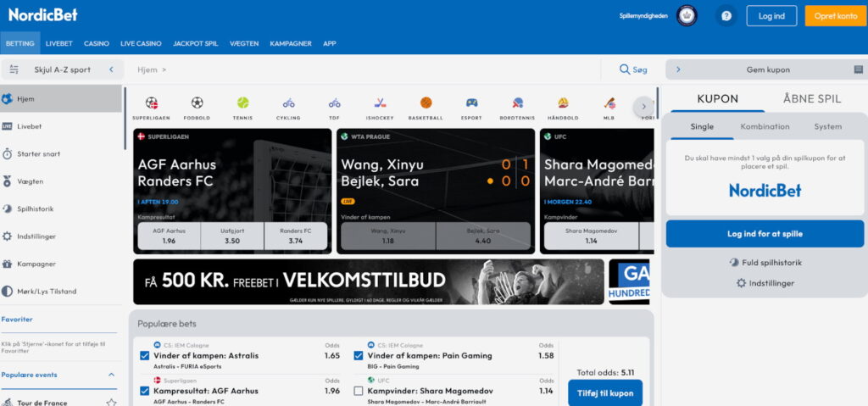Open Starter snart in sidebar
868x406 pixels.
[61, 154]
